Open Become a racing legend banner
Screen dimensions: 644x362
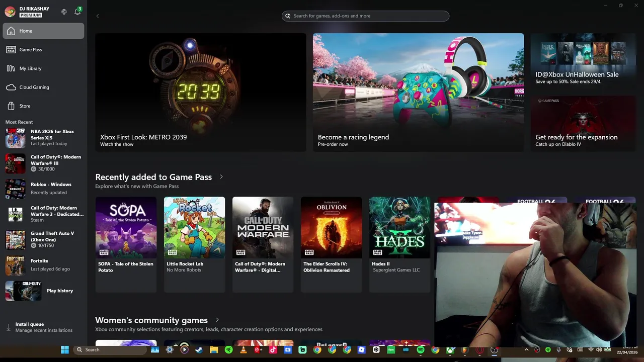[418, 93]
